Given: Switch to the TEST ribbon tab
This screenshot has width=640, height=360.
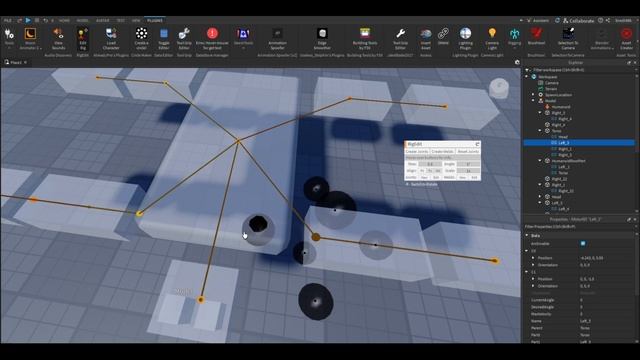Looking at the screenshot, I should point(121,20).
